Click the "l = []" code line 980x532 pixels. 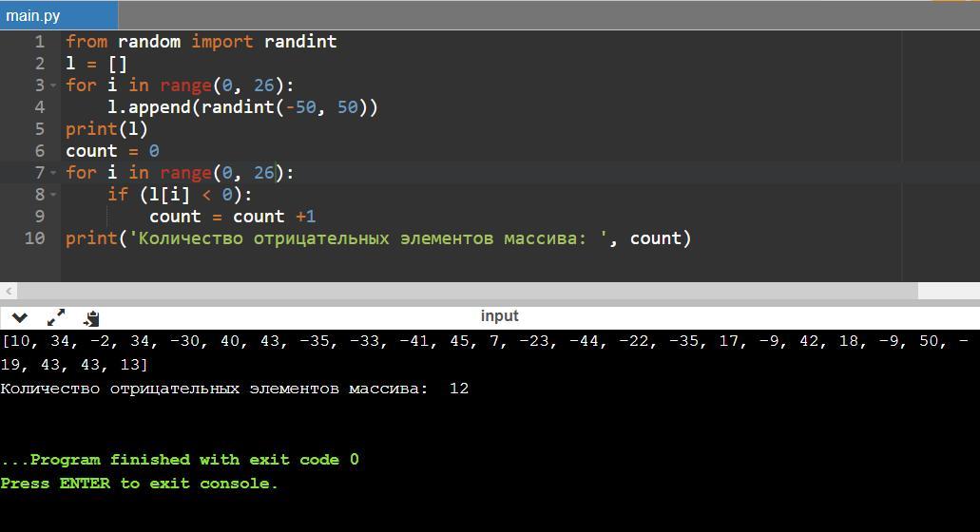click(96, 64)
